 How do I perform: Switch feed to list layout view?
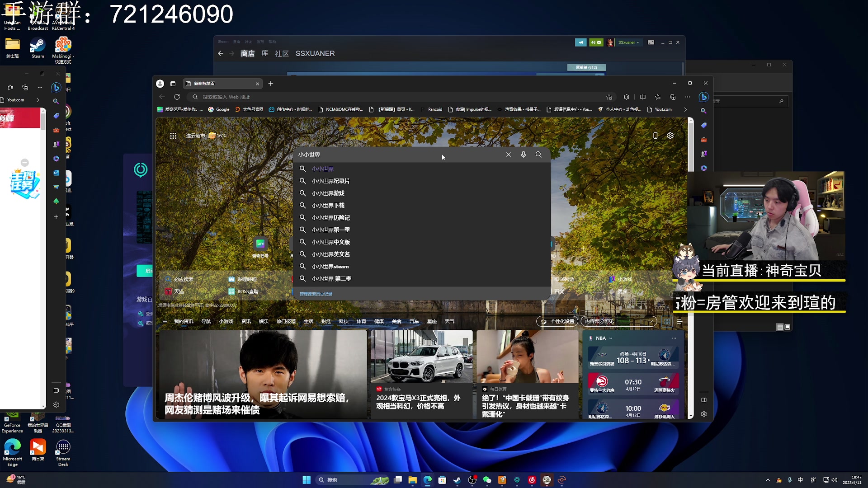point(679,321)
